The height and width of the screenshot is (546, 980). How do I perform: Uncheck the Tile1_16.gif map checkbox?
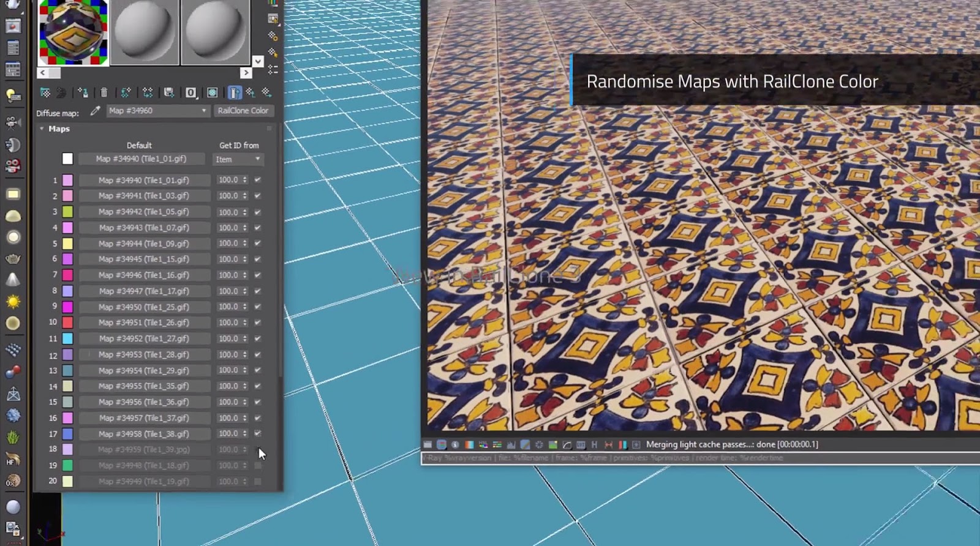coord(257,275)
